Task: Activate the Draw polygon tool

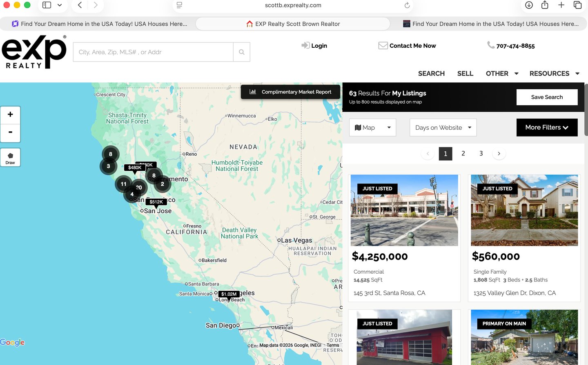Action: (10, 157)
